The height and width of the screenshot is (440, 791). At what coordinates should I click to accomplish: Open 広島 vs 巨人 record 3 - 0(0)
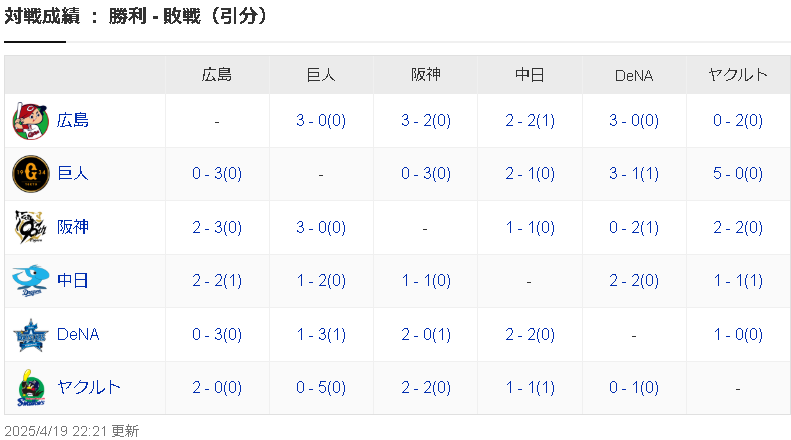point(321,121)
